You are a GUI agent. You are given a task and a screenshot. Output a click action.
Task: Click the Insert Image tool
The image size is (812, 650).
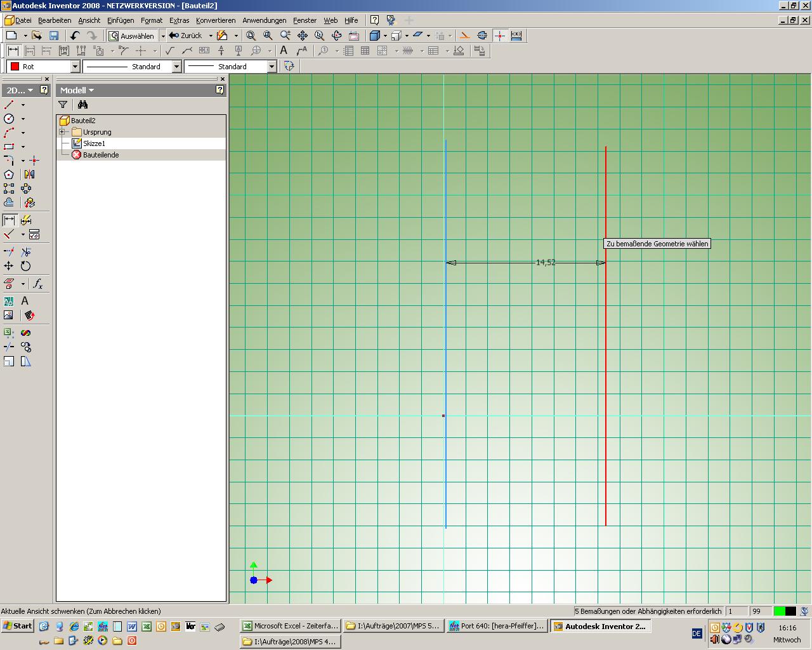tap(9, 315)
